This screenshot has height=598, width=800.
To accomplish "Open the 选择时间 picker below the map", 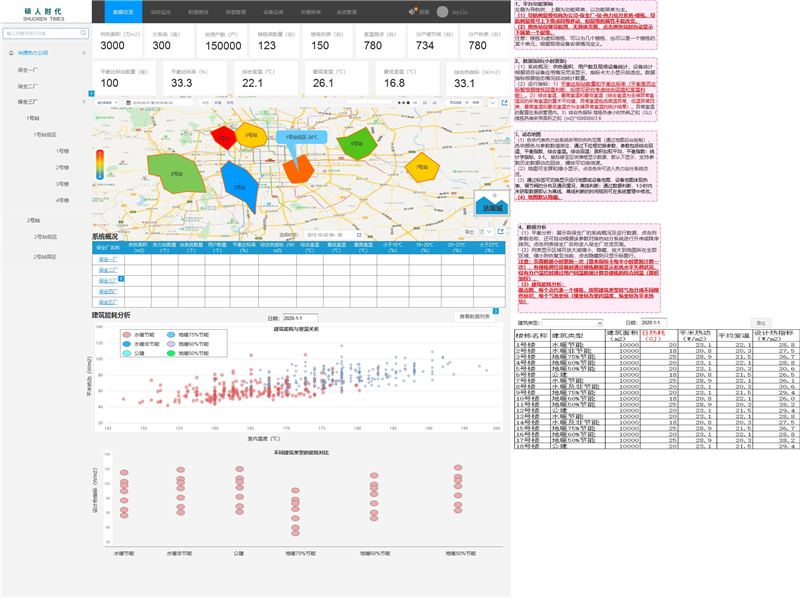I will 334,235.
